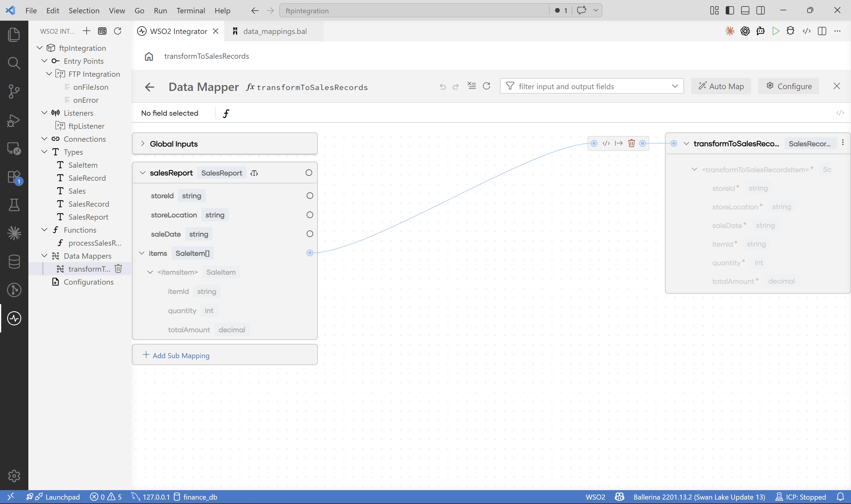Switch to the data_mappings.bal tab
Screen dimensions: 851x504
pyautogui.click(x=275, y=31)
